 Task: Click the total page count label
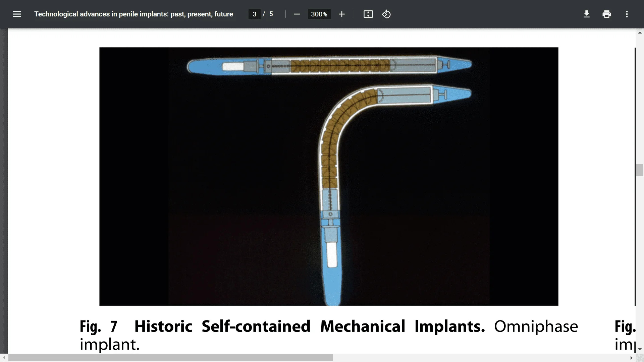[x=271, y=14]
